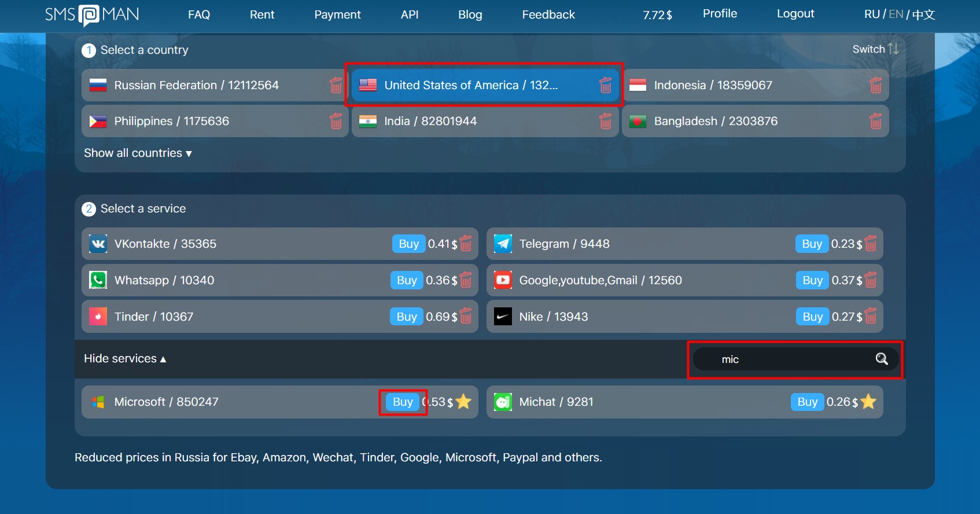This screenshot has width=980, height=514.
Task: Click the Russian Federation flag icon
Action: tap(98, 85)
